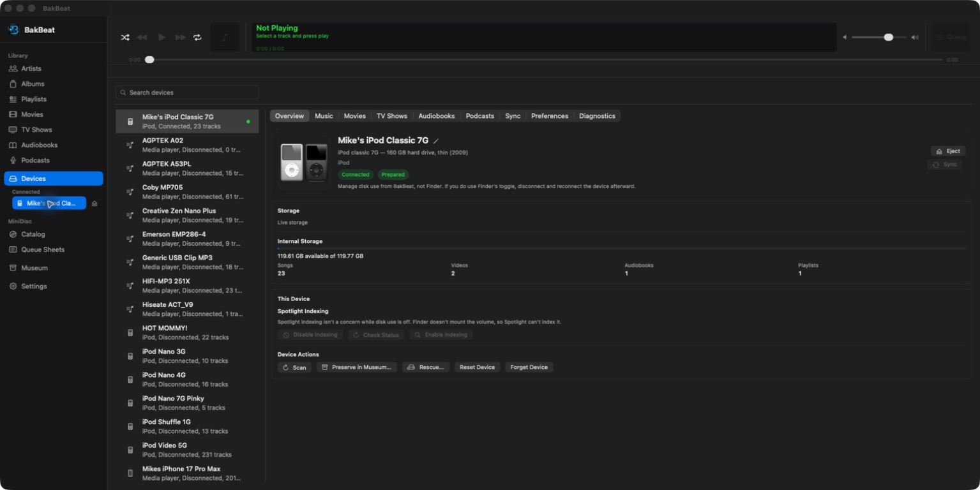Open MiniDisc Catalog
The height and width of the screenshot is (490, 980).
pos(53,234)
